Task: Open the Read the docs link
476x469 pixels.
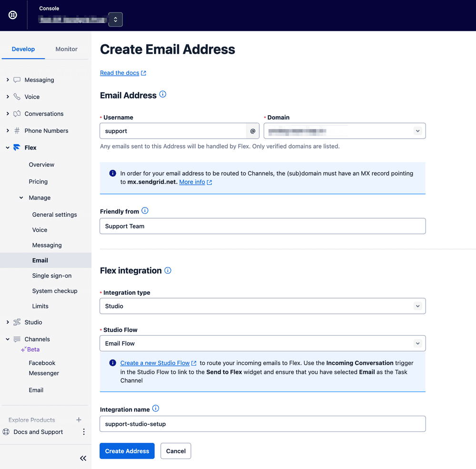Action: (119, 72)
